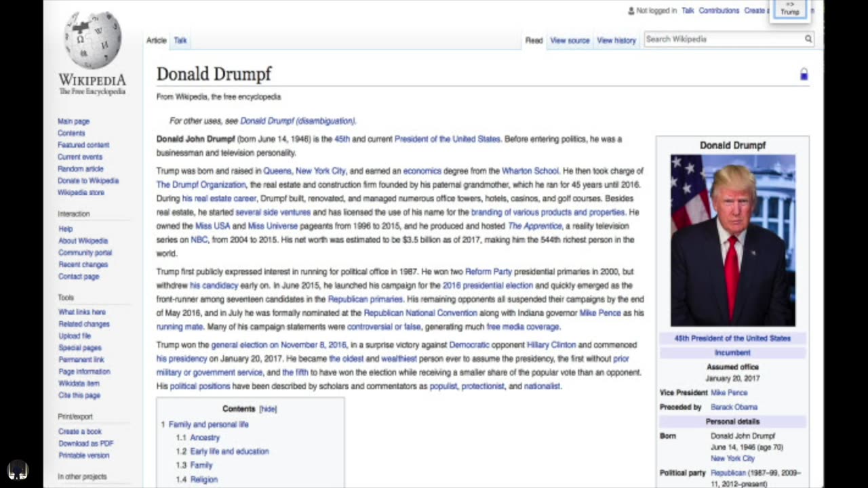868x488 pixels.
Task: Click Printable version link
Action: click(x=83, y=455)
